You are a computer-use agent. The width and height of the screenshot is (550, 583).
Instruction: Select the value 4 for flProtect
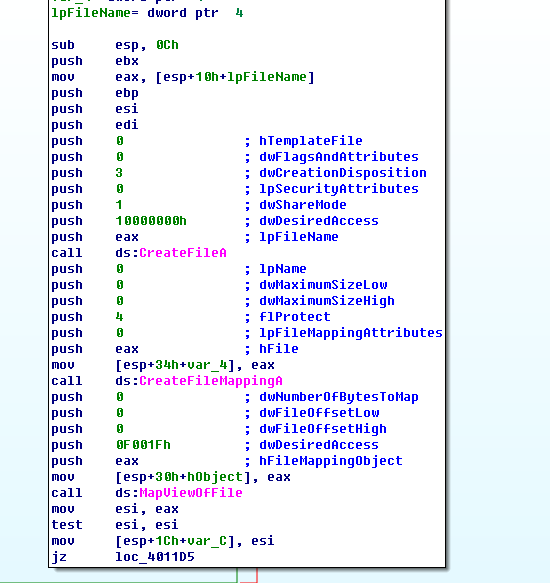[x=119, y=317]
